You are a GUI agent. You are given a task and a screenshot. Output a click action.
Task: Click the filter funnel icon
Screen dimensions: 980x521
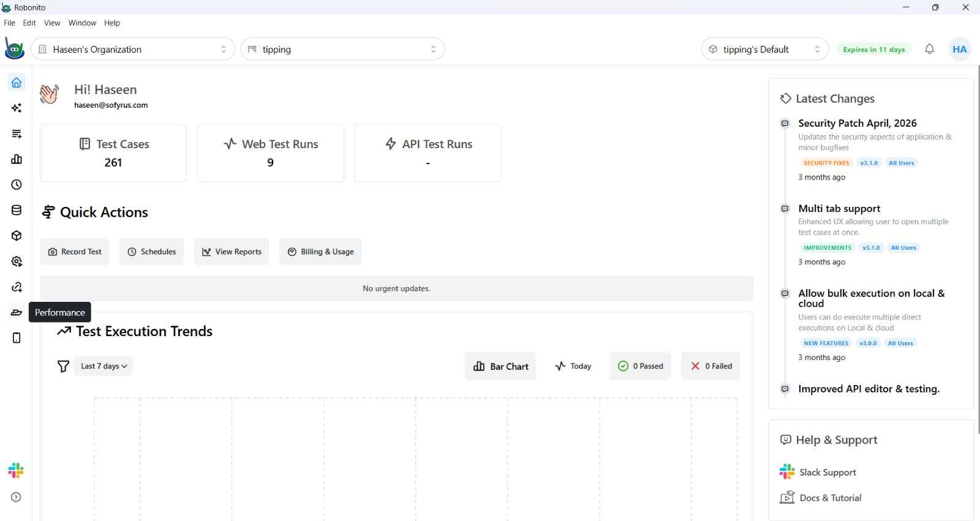pyautogui.click(x=63, y=366)
